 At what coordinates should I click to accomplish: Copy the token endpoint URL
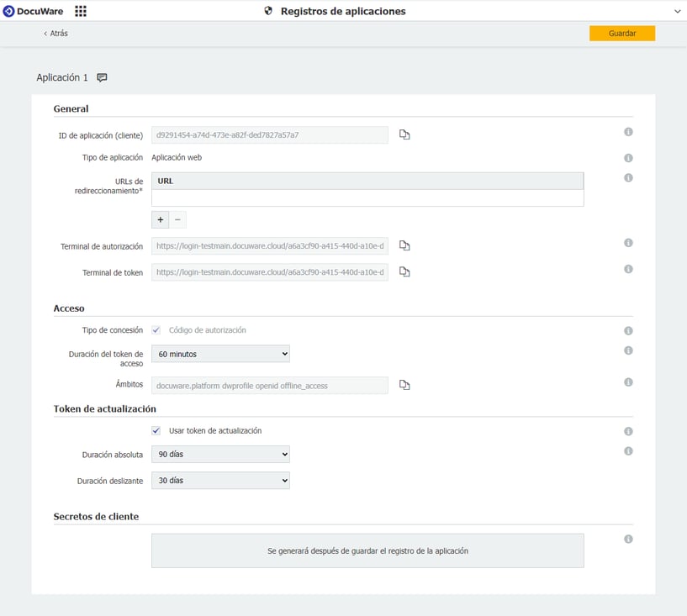(x=404, y=272)
